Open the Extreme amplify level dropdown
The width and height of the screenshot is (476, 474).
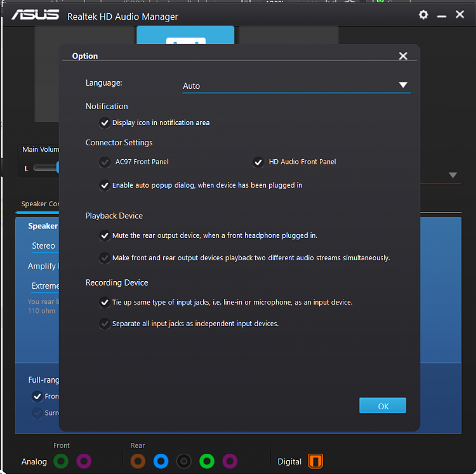click(x=45, y=286)
